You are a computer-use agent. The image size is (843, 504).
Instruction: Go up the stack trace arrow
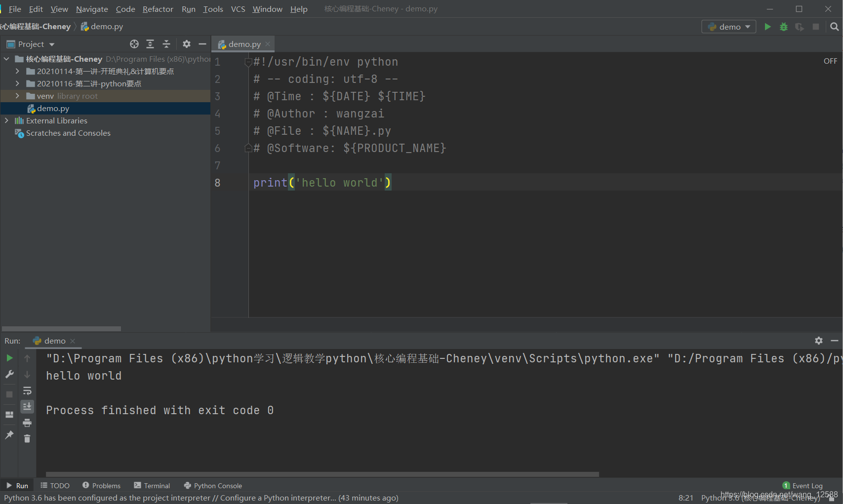[x=27, y=358]
